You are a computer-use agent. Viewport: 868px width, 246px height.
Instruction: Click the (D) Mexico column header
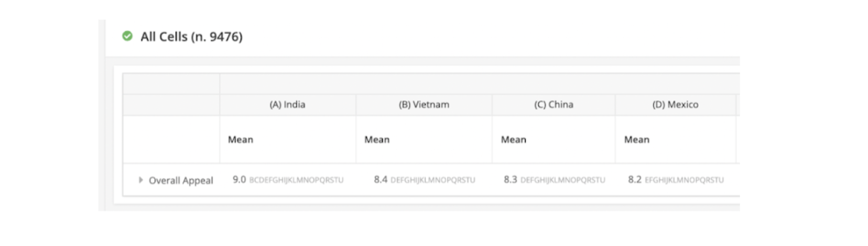675,105
